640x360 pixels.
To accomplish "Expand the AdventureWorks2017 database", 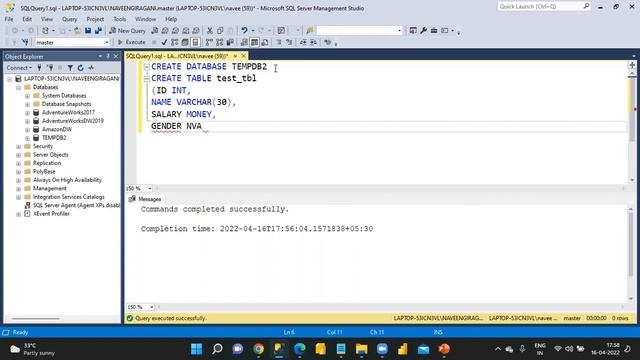I will (27, 113).
